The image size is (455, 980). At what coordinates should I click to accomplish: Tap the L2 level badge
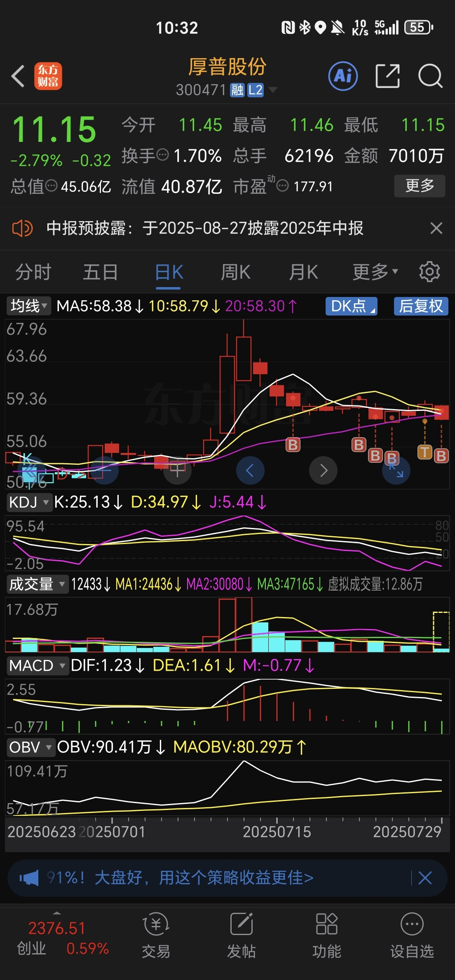tap(256, 90)
